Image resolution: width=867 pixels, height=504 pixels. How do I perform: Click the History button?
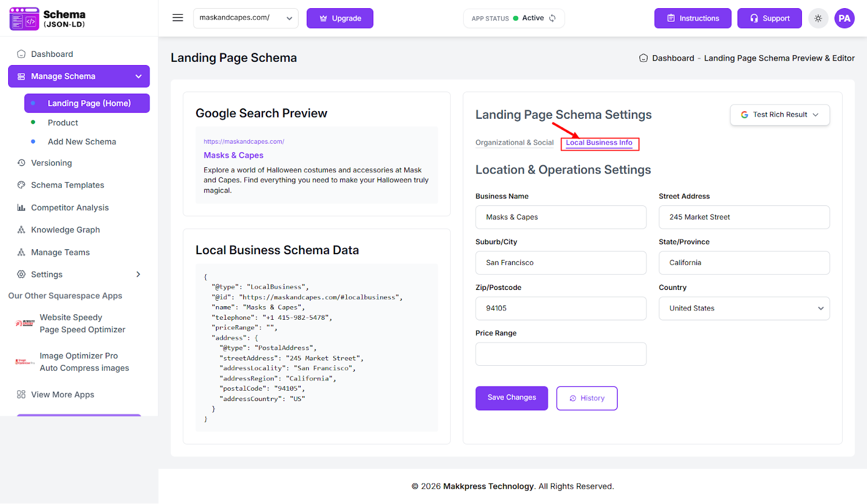586,398
